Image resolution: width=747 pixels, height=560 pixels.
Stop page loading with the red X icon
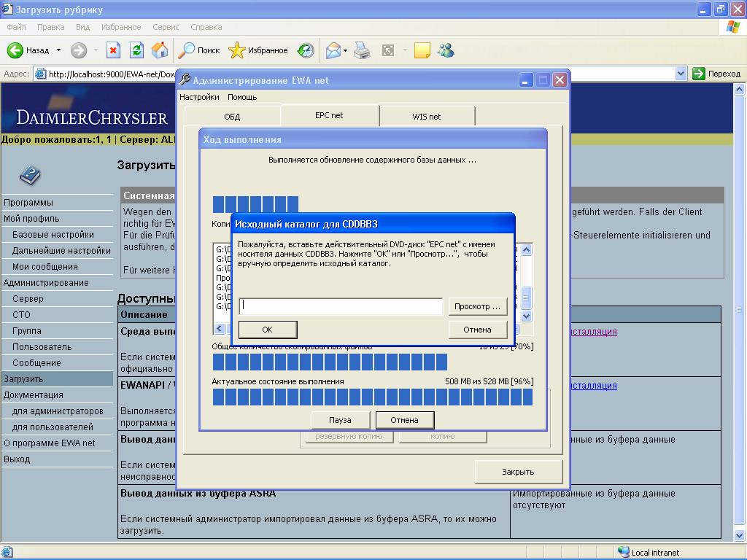113,50
